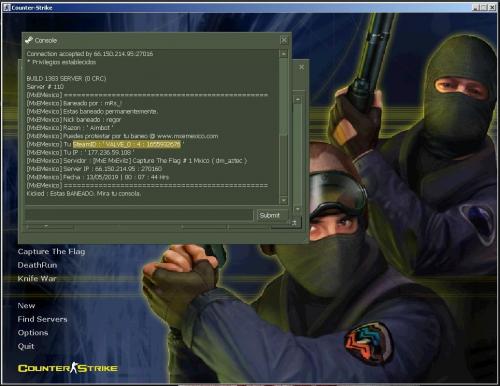The image size is (500, 386).
Task: Click the highlighted SteamID text
Action: (x=127, y=144)
